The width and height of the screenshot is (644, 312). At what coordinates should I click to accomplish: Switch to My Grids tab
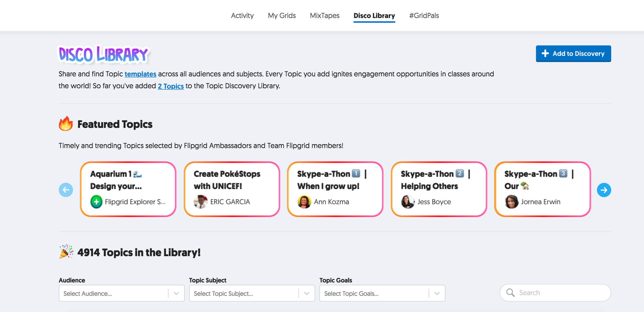pos(282,15)
